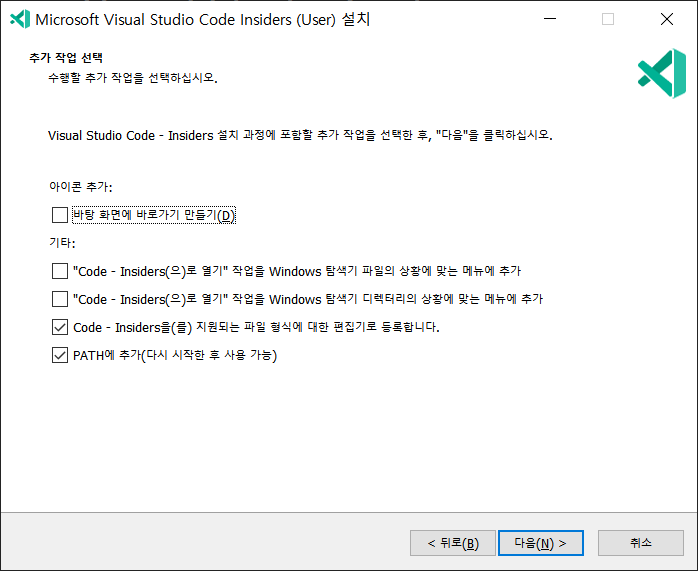Click the 기타: section label
The height and width of the screenshot is (571, 698).
tap(62, 243)
